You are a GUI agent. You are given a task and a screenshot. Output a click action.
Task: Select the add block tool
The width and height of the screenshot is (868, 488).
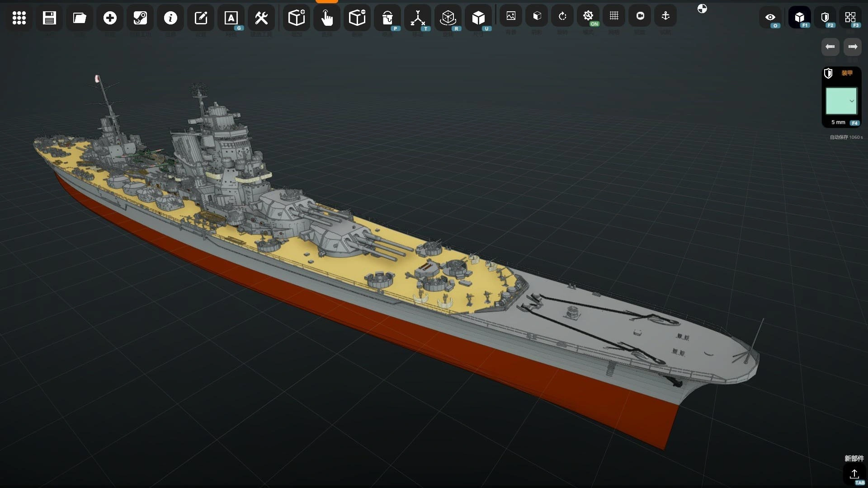[296, 18]
